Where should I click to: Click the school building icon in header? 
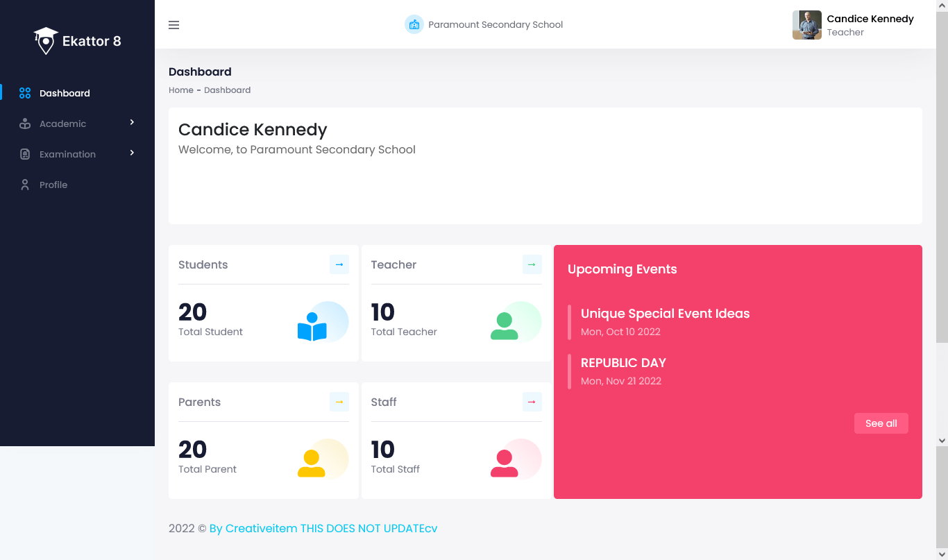(x=414, y=24)
